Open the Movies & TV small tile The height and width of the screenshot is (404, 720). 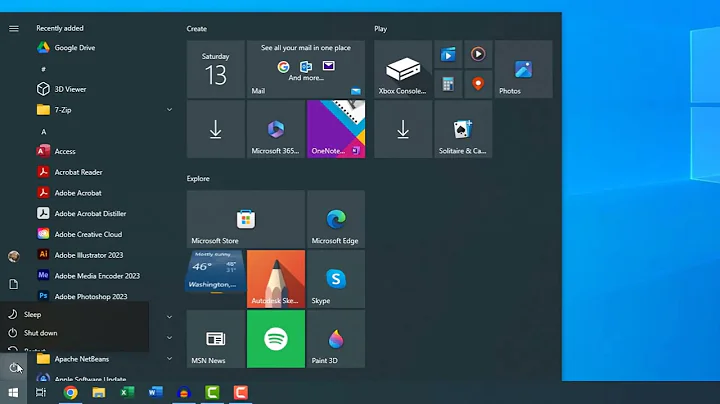point(448,55)
